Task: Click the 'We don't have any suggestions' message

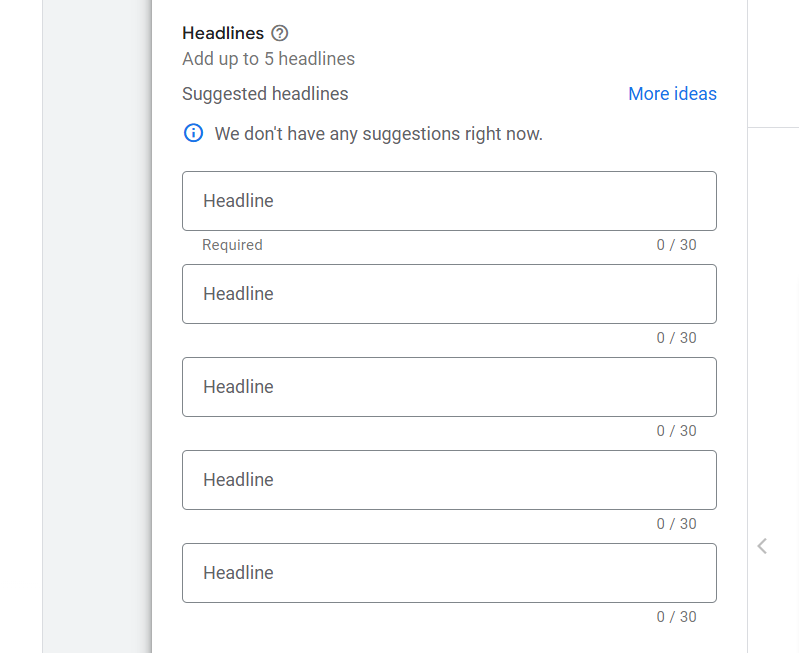Action: point(378,134)
